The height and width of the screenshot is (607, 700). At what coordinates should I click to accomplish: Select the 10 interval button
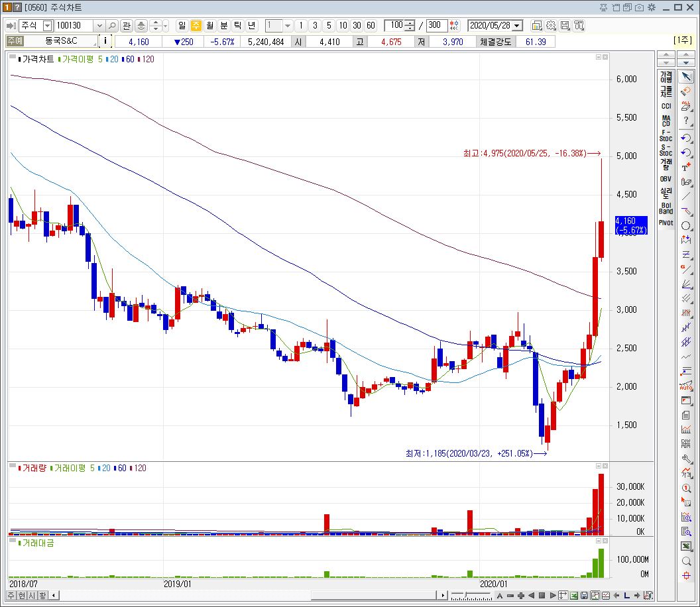click(343, 25)
